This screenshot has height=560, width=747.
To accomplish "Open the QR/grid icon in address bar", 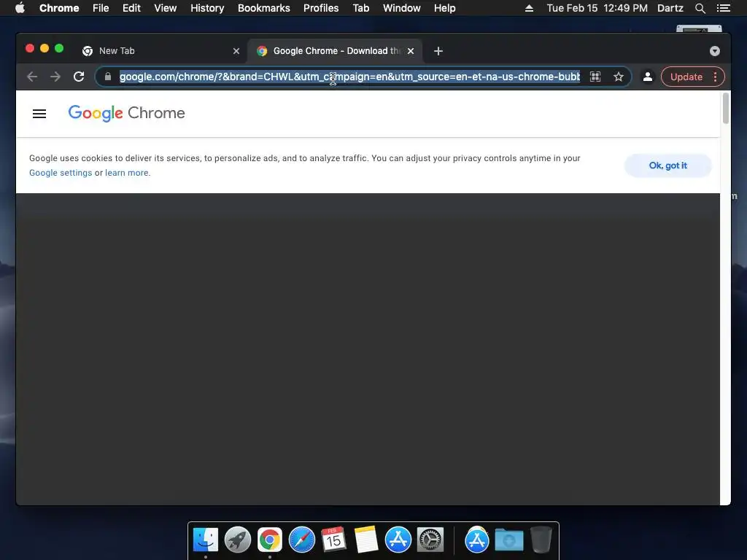I will click(x=595, y=77).
